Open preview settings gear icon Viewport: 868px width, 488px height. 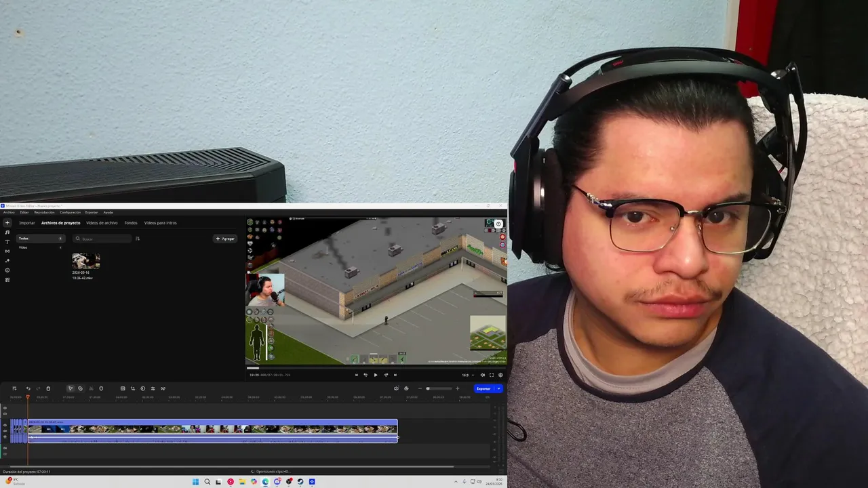(x=500, y=375)
